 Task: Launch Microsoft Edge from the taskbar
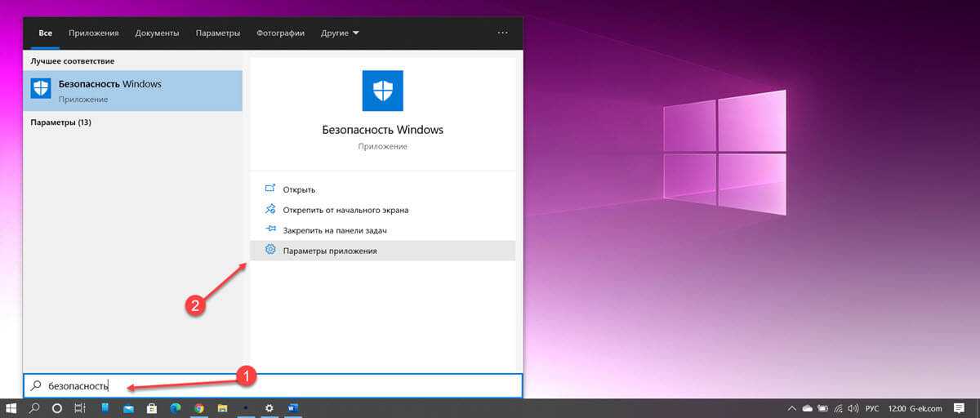[175, 408]
